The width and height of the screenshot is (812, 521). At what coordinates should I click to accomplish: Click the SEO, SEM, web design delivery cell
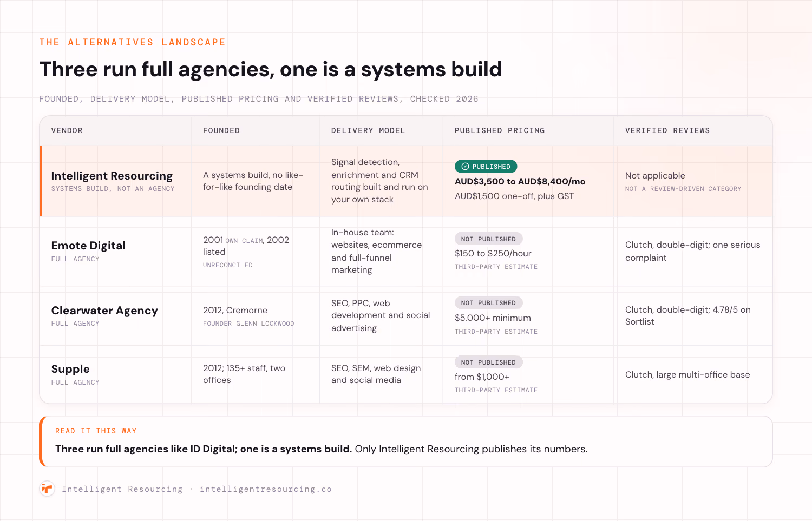tap(376, 374)
